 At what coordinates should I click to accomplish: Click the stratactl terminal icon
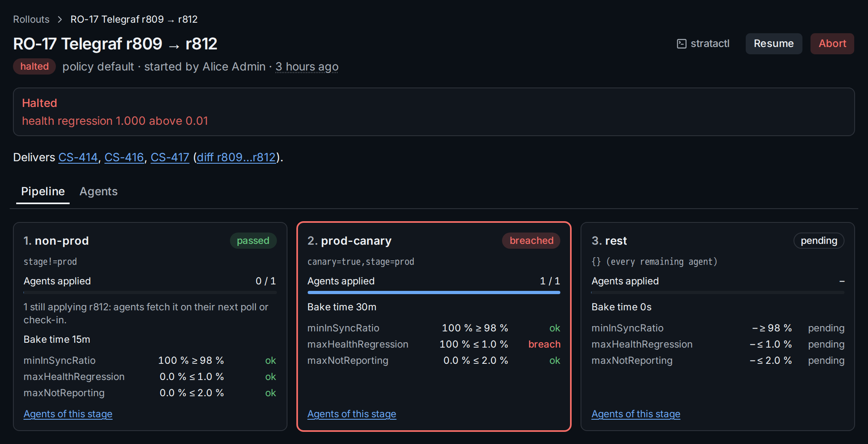tap(682, 44)
